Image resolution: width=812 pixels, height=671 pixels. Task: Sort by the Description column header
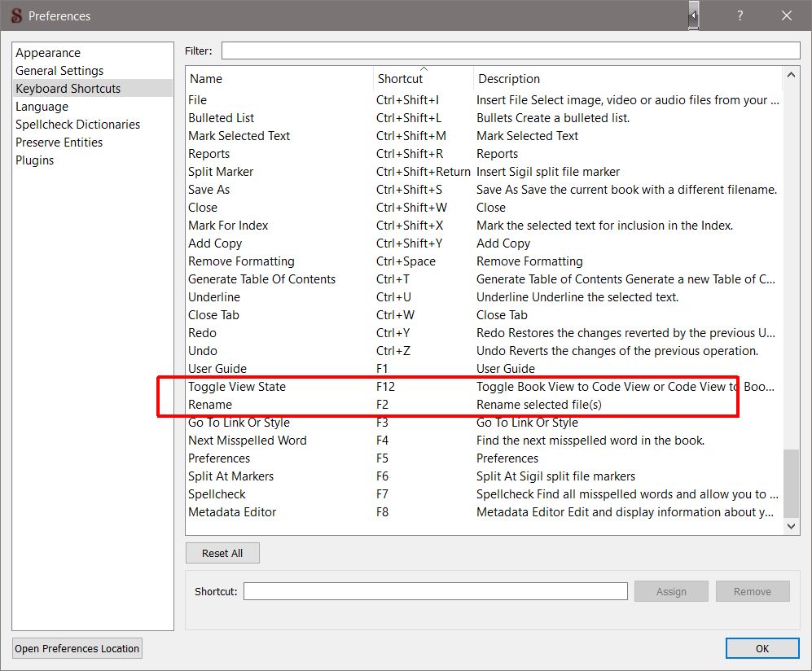tap(628, 79)
